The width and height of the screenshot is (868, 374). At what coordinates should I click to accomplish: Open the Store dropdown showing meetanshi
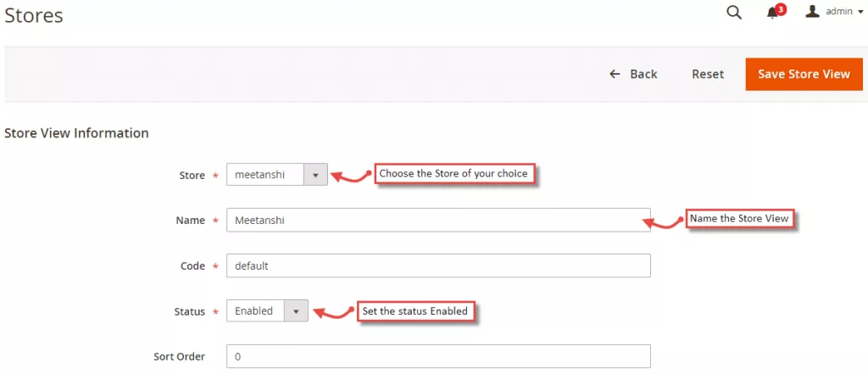click(265, 175)
